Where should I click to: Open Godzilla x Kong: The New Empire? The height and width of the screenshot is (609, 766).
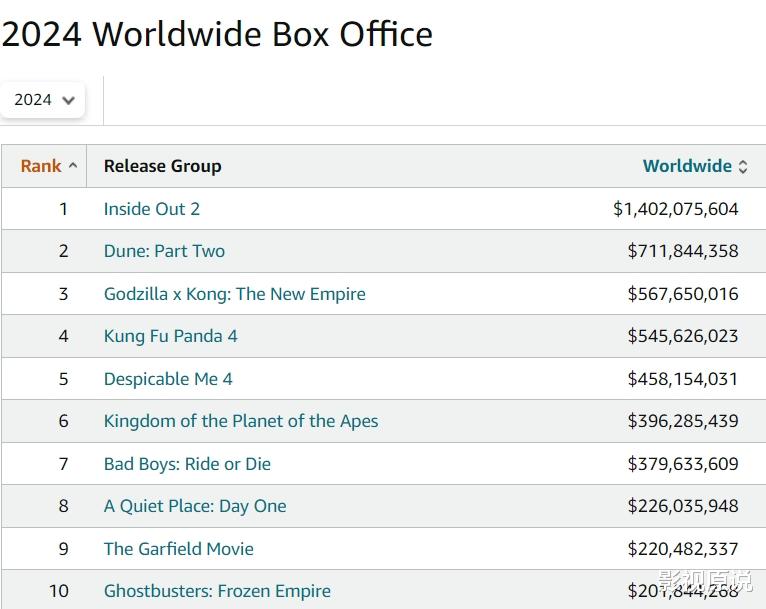point(234,294)
